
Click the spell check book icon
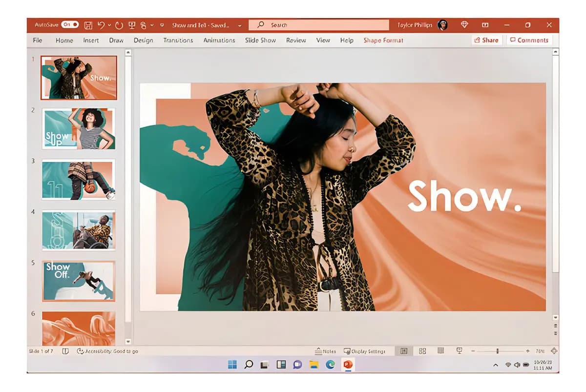65,351
